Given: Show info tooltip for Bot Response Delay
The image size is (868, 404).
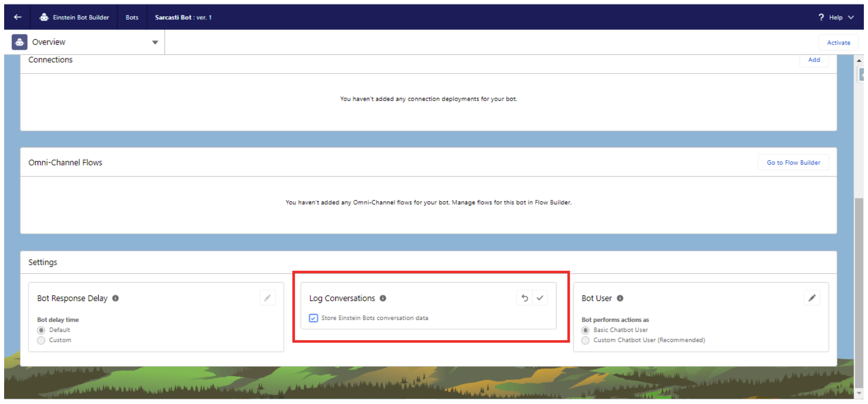Looking at the screenshot, I should [x=116, y=298].
